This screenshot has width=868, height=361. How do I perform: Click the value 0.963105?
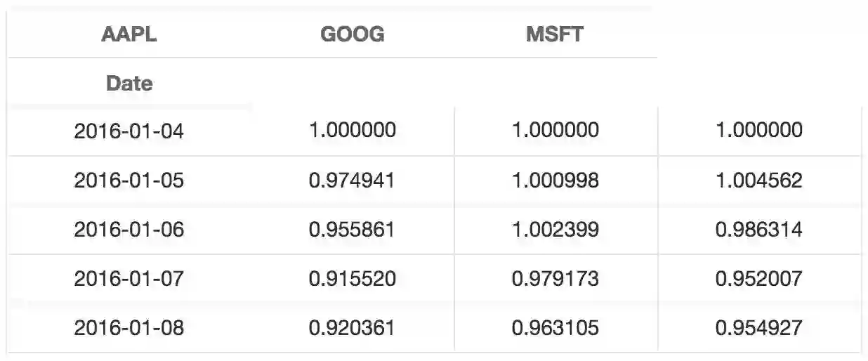(555, 328)
